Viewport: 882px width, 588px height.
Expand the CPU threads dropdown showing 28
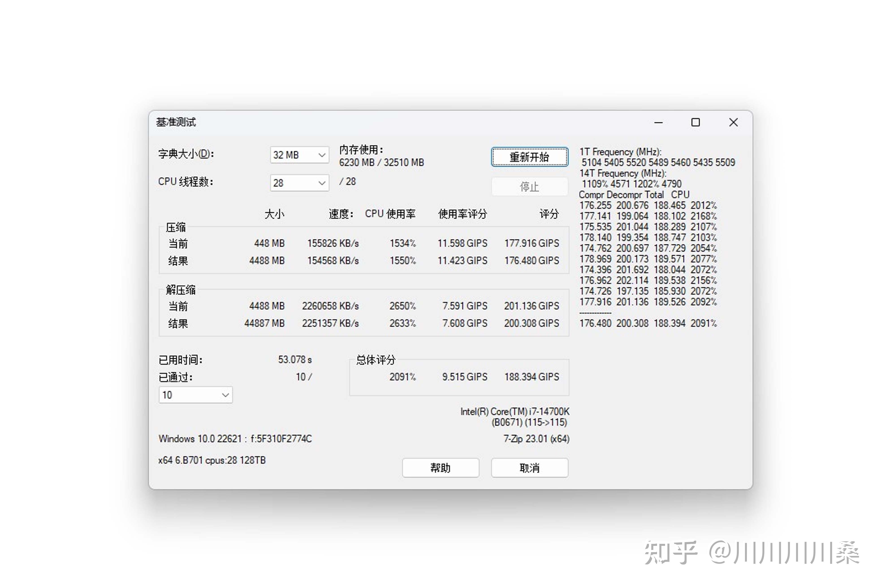(299, 183)
